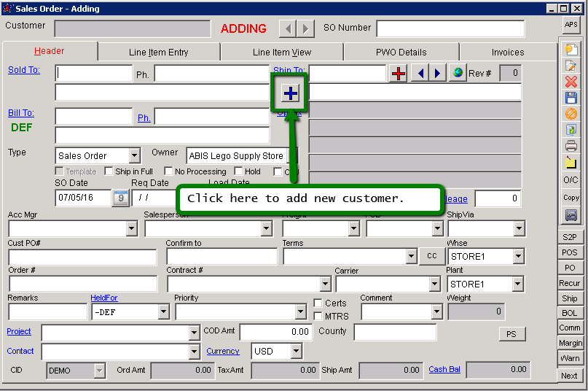Click the printer icon in sidebar
This screenshot has width=588, height=391.
pos(571,146)
